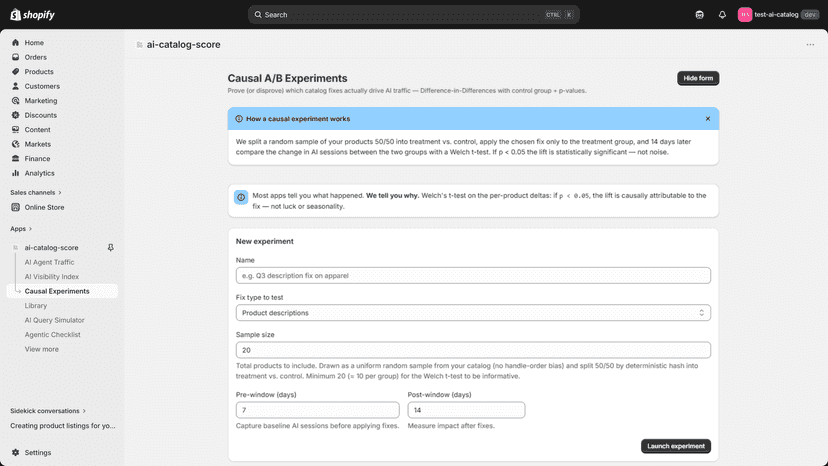Open the test-ai-catalog account menu
The width and height of the screenshot is (828, 466).
click(x=778, y=15)
